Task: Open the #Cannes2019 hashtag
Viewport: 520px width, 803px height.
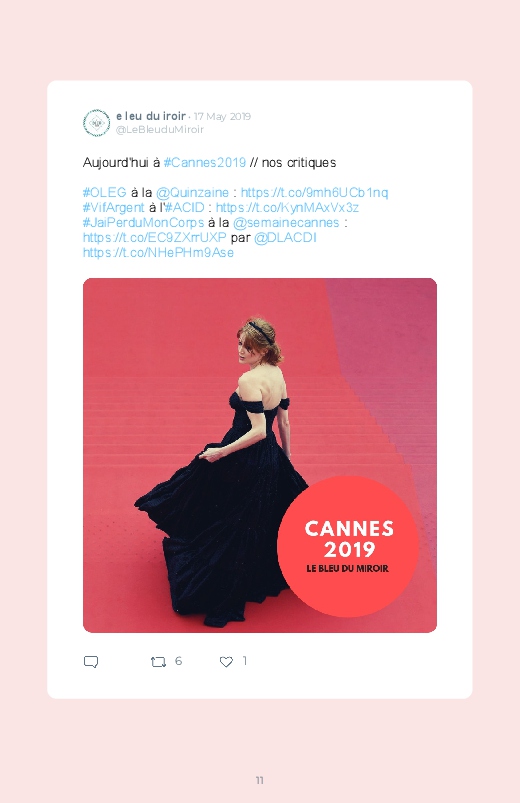Action: click(205, 162)
